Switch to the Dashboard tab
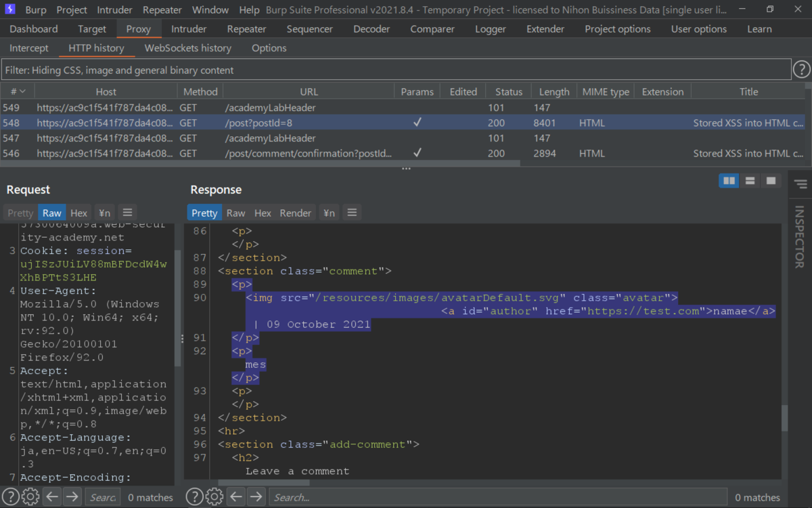The image size is (812, 508). (34, 29)
